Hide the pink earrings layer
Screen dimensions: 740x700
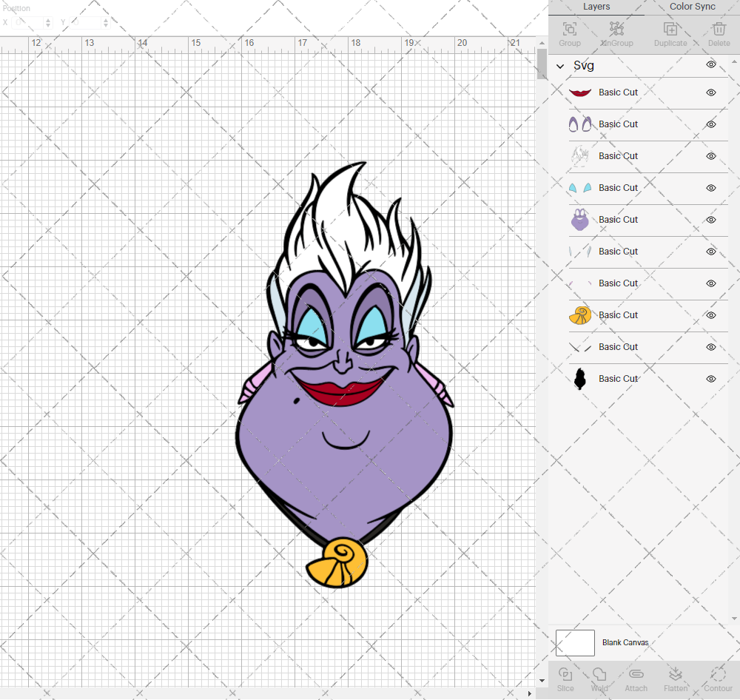pos(710,283)
